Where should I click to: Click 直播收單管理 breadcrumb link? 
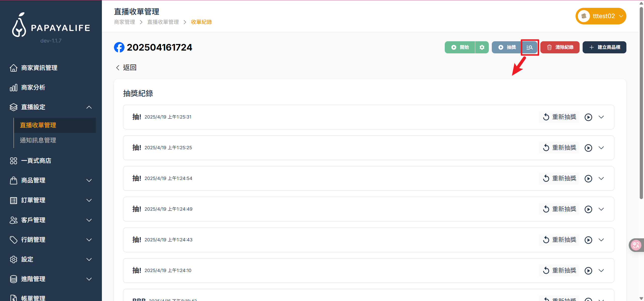[163, 22]
